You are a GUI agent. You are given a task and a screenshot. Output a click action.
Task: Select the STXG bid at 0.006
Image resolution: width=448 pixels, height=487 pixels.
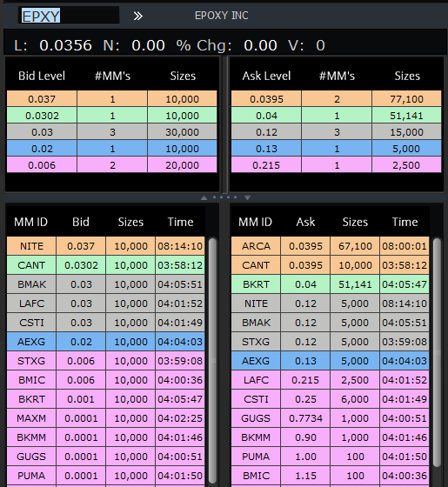(106, 361)
